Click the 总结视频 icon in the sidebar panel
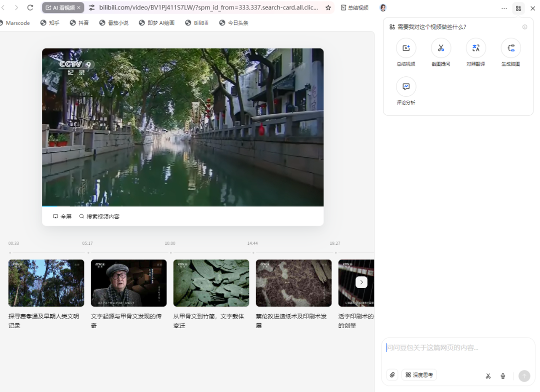The image size is (540, 392). pyautogui.click(x=406, y=48)
